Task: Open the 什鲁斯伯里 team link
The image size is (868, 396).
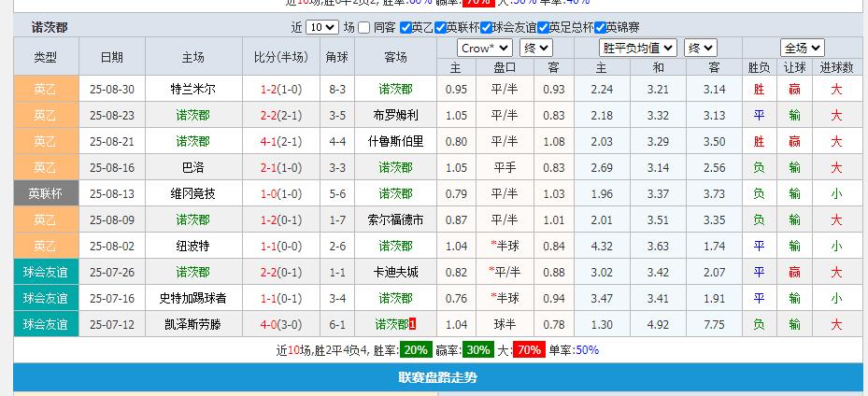Action: 395,142
